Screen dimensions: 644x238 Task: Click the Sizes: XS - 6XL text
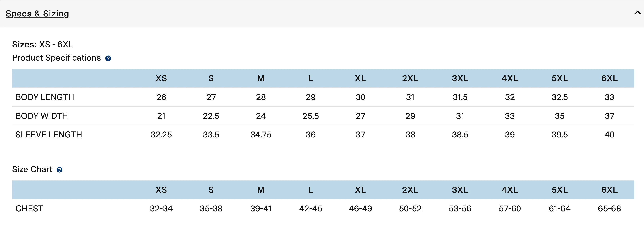tap(43, 45)
